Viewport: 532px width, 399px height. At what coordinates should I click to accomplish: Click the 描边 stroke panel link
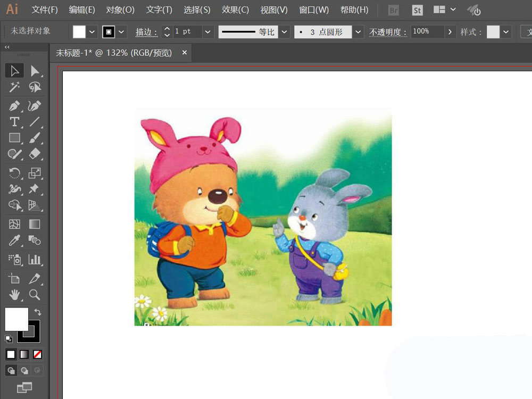point(147,32)
